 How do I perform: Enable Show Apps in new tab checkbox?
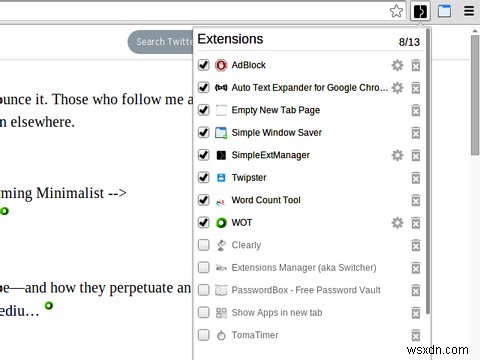pos(204,312)
